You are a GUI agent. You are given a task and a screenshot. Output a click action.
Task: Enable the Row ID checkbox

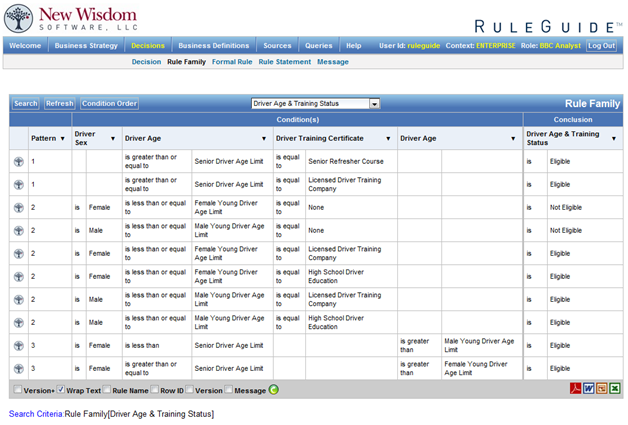click(155, 389)
